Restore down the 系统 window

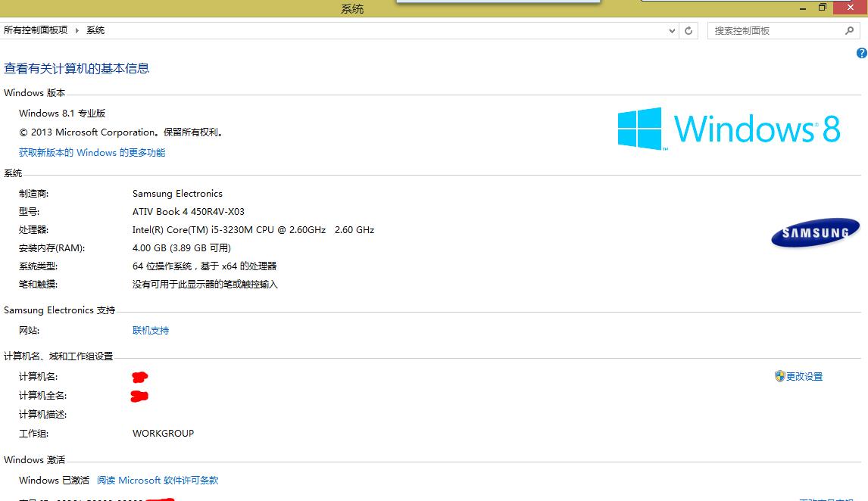tap(822, 8)
